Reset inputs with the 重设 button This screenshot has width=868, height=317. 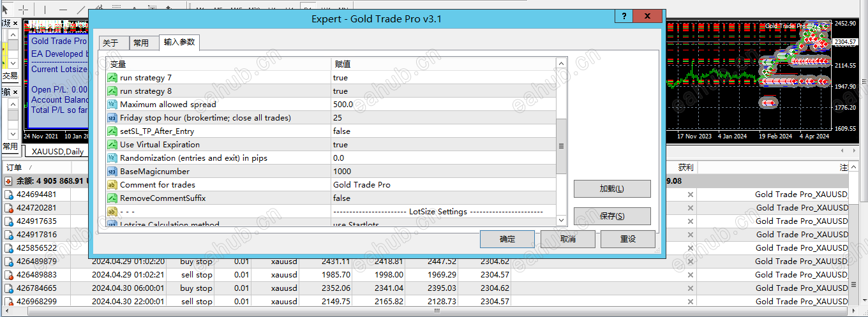627,239
